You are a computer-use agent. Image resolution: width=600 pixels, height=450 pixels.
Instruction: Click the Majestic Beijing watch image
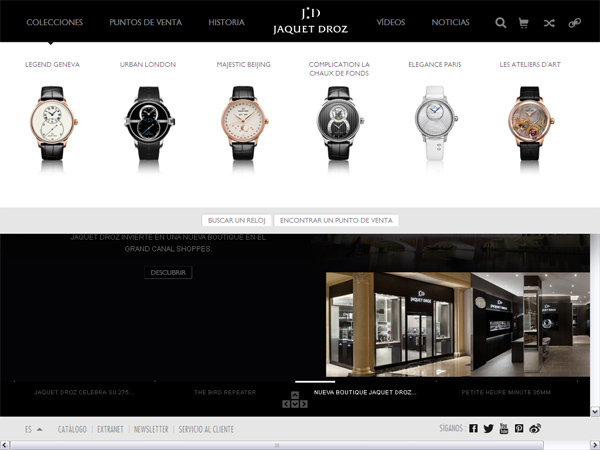(x=245, y=123)
